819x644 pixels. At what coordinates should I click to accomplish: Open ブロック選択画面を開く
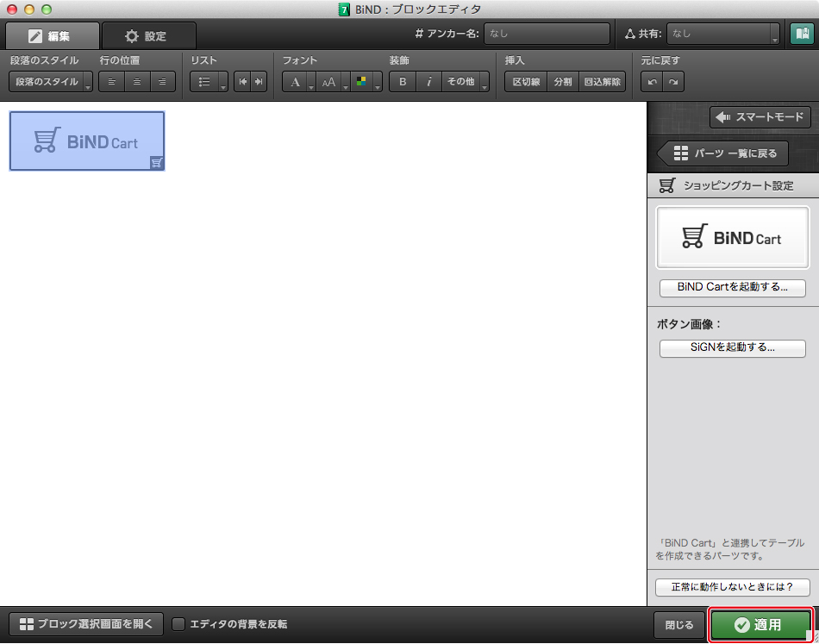point(86,624)
